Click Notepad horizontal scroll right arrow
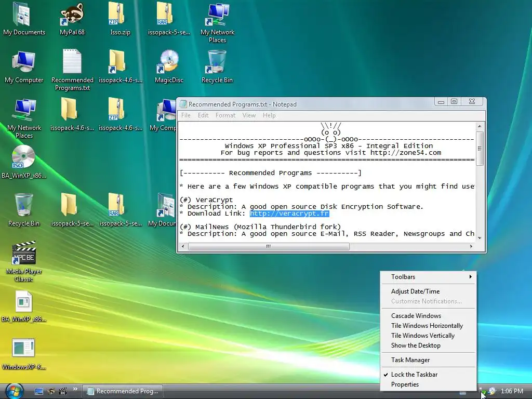532x399 pixels. point(471,246)
